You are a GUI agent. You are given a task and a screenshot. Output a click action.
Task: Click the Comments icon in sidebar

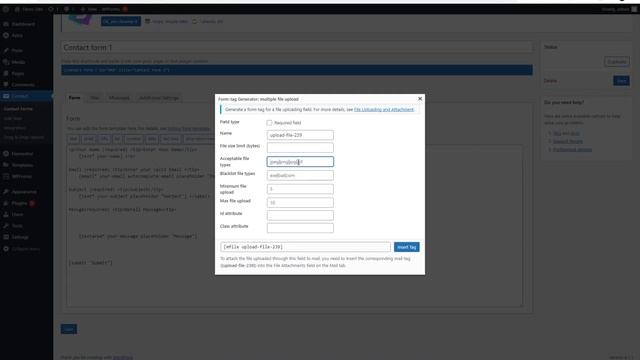[x=6, y=84]
